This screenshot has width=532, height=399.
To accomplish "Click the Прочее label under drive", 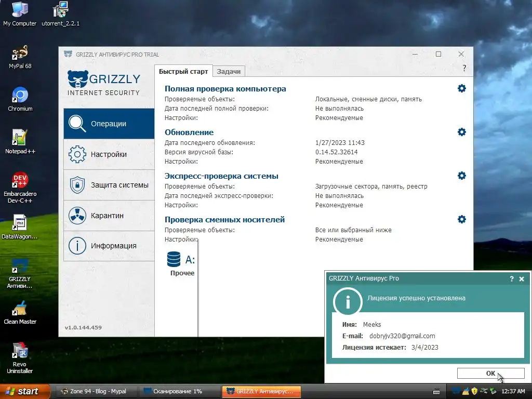I will tap(182, 273).
